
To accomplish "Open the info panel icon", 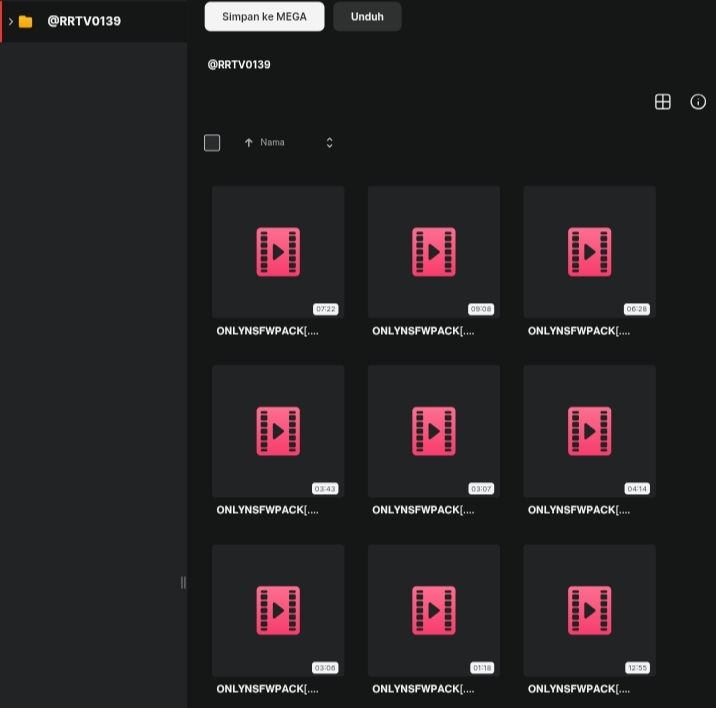I will [698, 101].
